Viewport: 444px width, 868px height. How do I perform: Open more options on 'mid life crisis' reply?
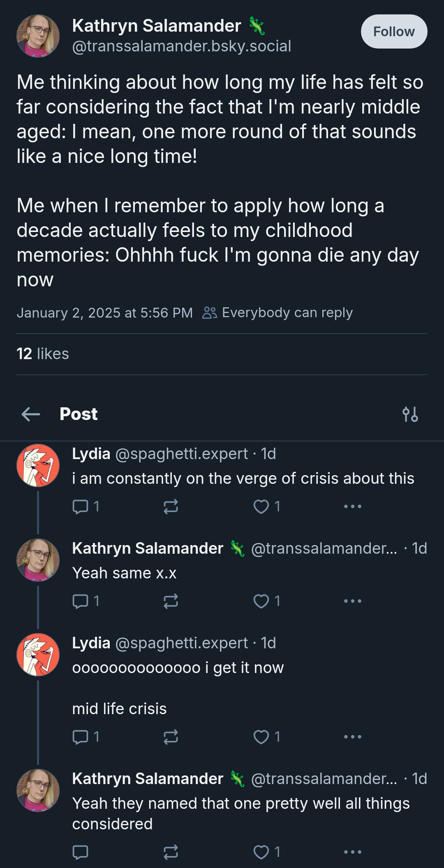(353, 737)
